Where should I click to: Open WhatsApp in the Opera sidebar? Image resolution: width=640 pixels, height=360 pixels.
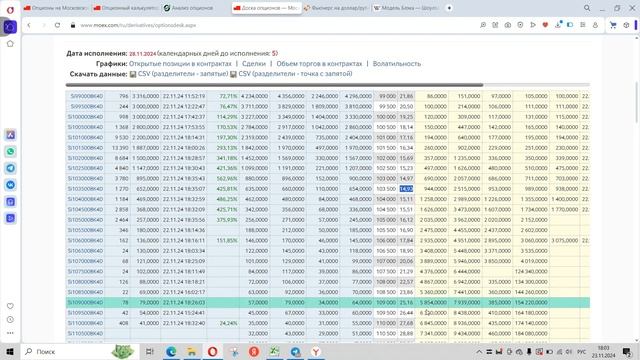point(11,151)
